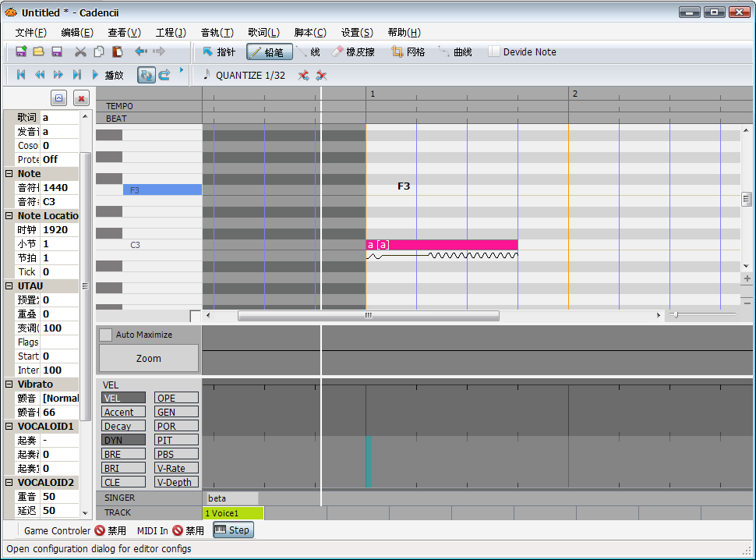Click the Zoom button
This screenshot has width=756, height=560.
pyautogui.click(x=149, y=358)
